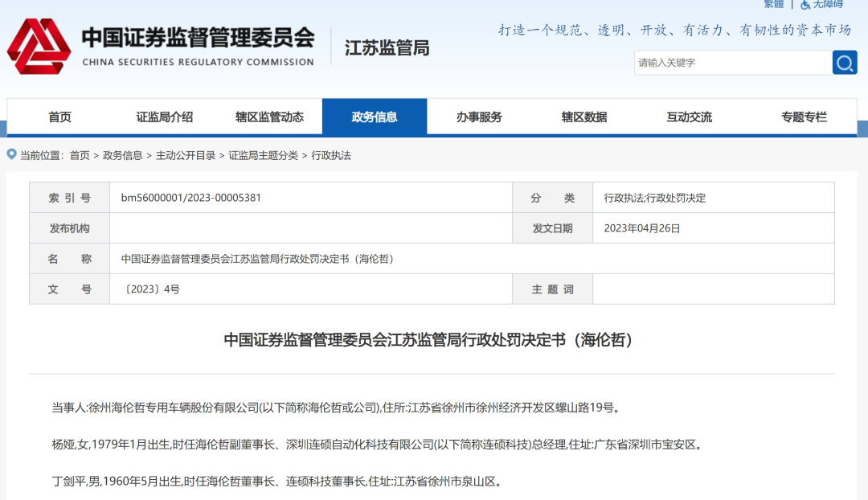Click the 主题词 label cell
868x500 pixels.
(x=552, y=289)
